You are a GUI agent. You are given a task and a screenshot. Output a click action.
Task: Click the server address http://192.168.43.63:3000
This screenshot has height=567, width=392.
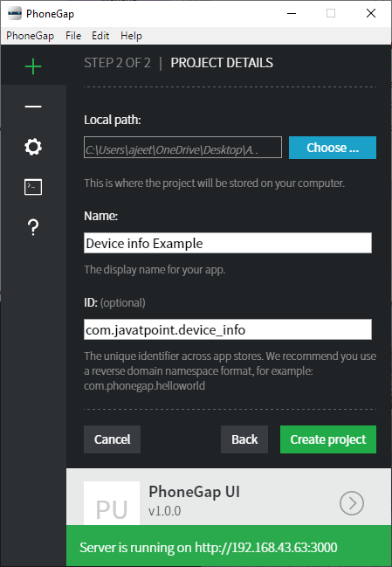tap(266, 548)
